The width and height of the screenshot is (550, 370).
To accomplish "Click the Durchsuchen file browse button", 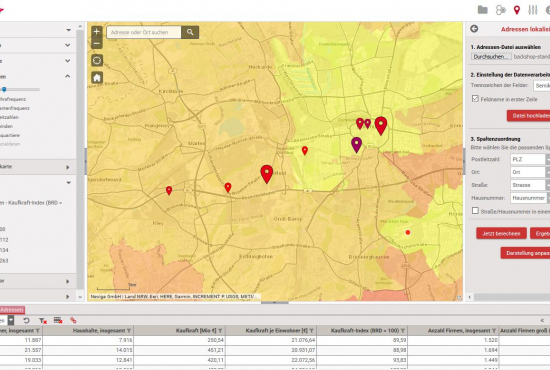I will pyautogui.click(x=491, y=56).
